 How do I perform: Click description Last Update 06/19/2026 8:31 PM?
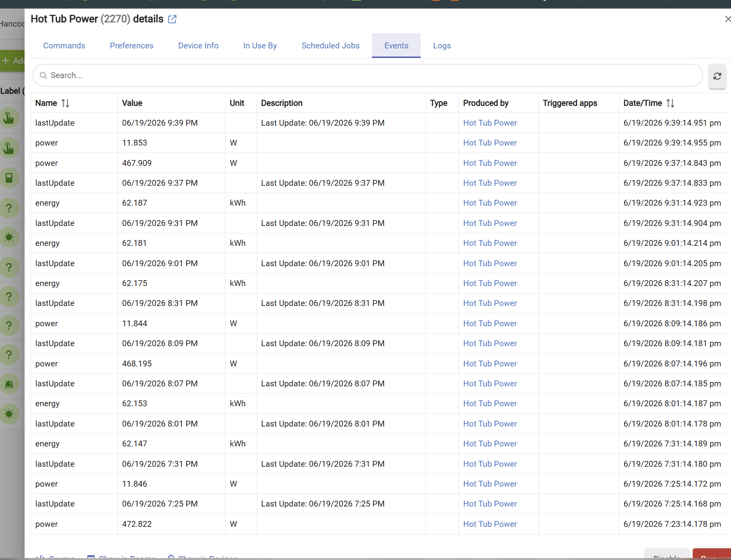click(323, 303)
